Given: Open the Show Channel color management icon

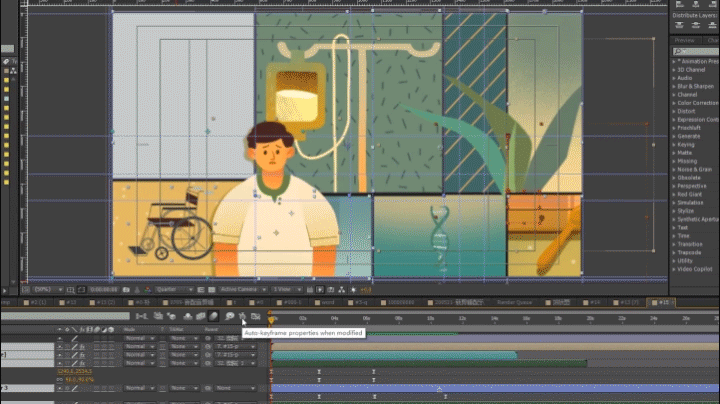Looking at the screenshot, I should tap(147, 290).
